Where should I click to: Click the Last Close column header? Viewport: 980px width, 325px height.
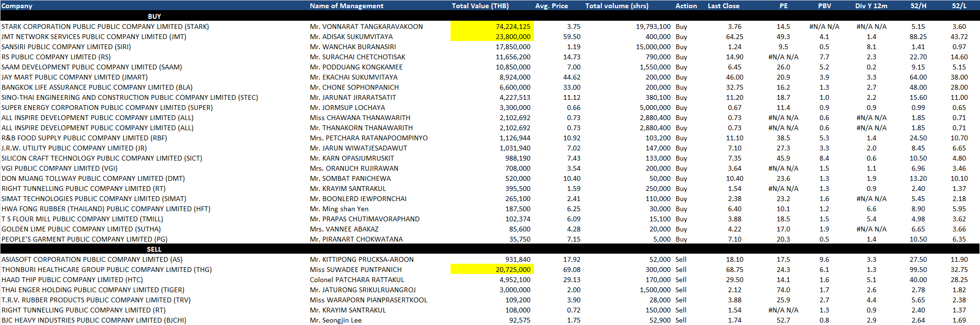click(723, 6)
